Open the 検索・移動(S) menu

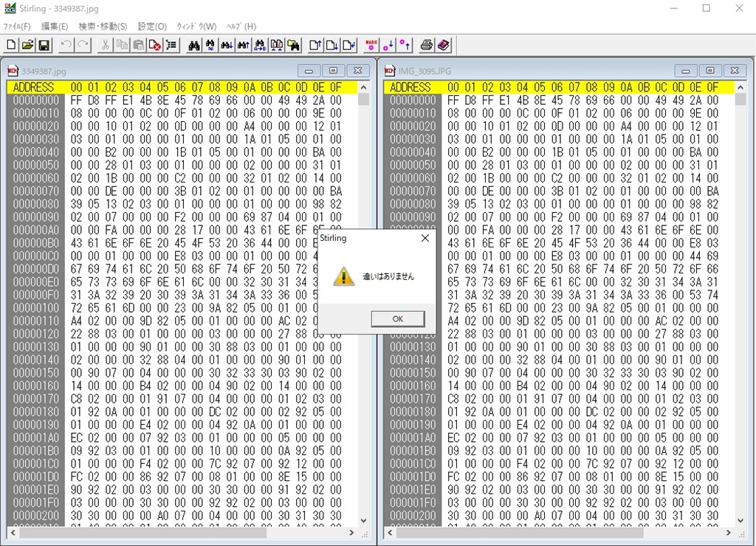[x=103, y=27]
